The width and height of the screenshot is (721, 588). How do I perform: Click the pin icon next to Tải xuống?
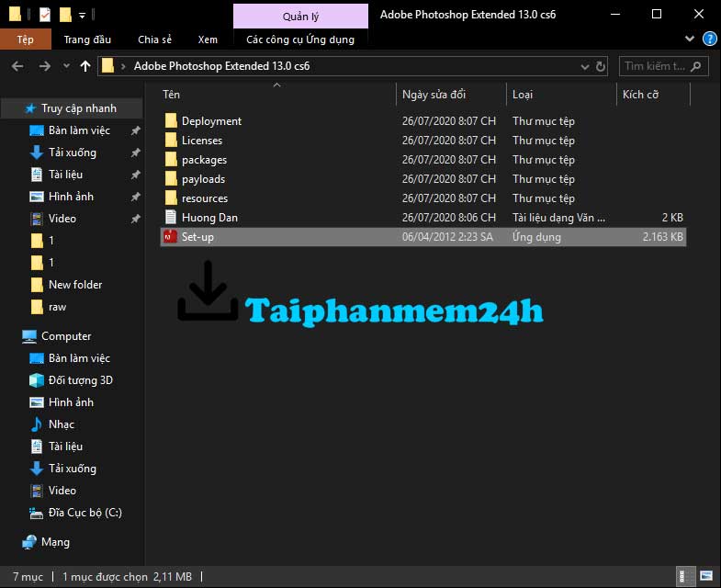[135, 153]
